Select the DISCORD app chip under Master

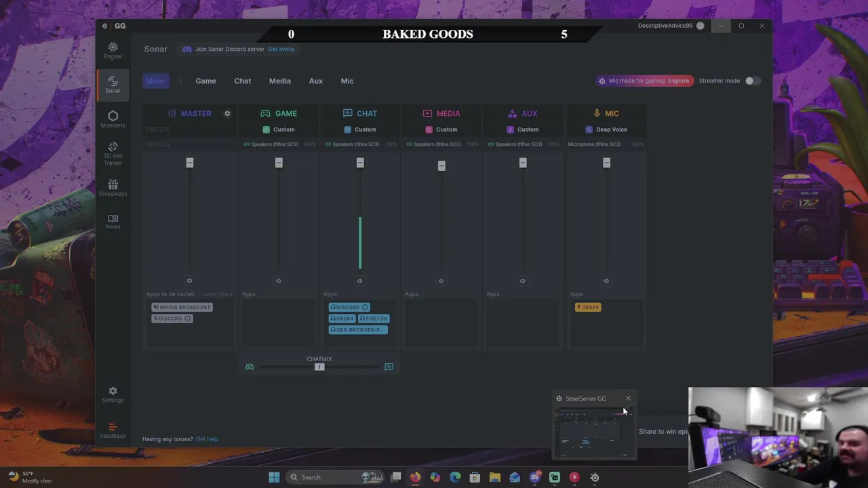(172, 319)
